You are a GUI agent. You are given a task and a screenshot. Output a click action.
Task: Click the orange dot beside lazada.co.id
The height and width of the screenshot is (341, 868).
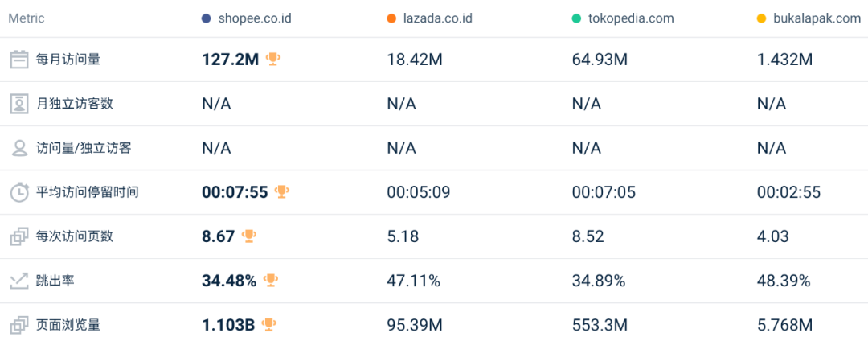click(x=391, y=18)
